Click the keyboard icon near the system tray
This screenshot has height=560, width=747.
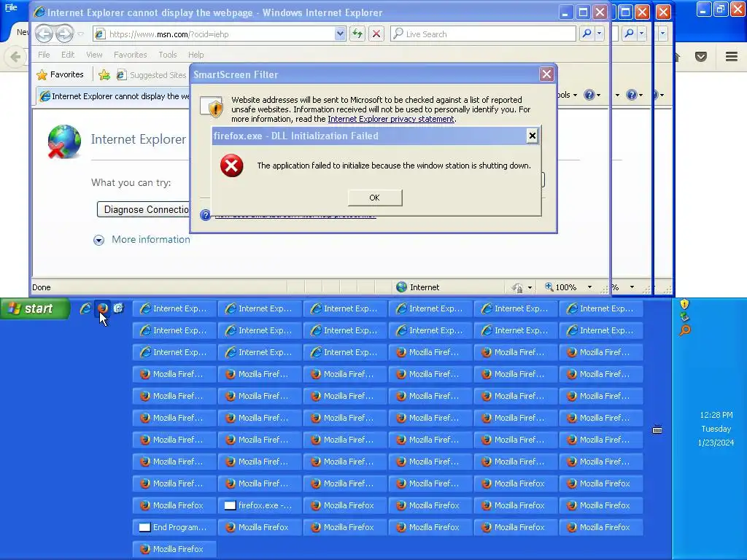tap(657, 430)
